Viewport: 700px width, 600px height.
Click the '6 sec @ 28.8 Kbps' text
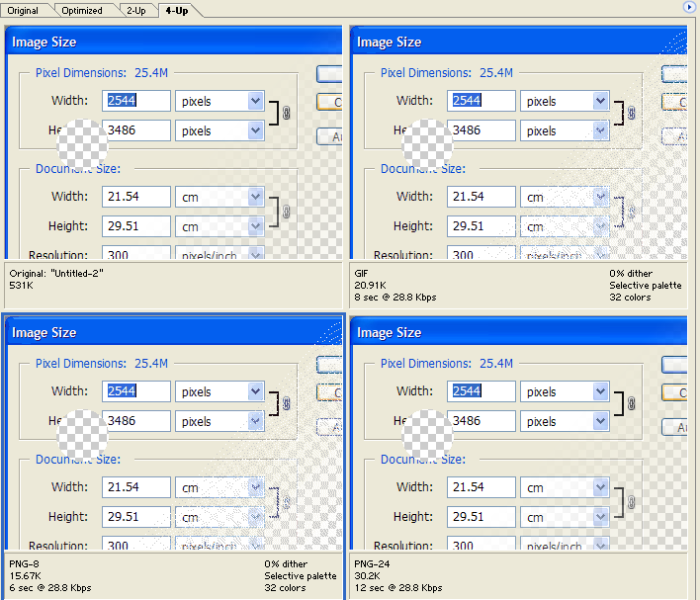pyautogui.click(x=50, y=588)
